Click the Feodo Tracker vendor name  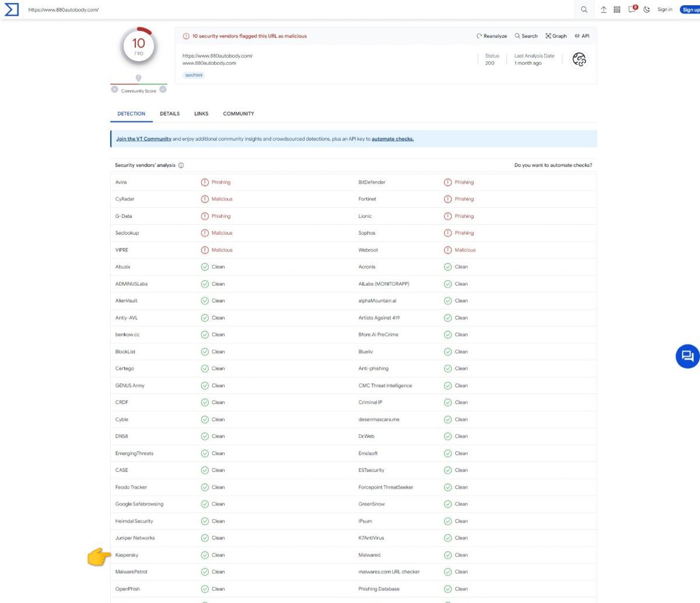pyautogui.click(x=131, y=487)
